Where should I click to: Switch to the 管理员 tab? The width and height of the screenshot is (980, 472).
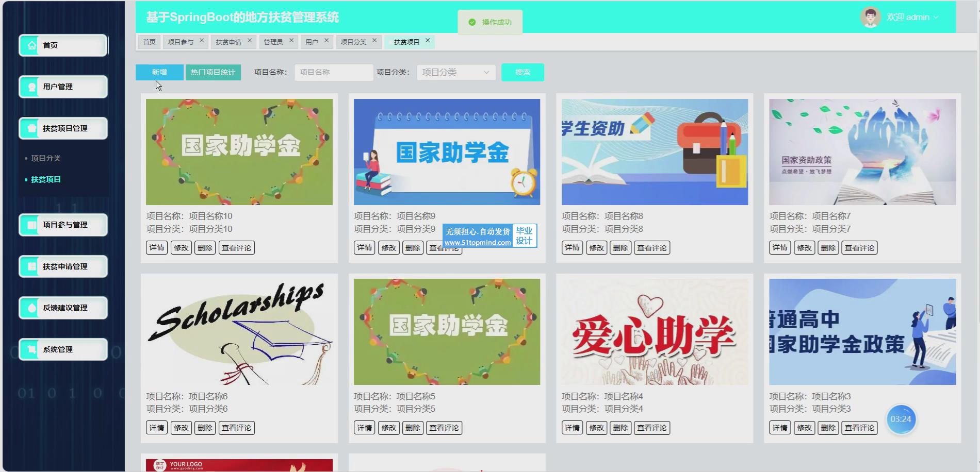(x=273, y=42)
